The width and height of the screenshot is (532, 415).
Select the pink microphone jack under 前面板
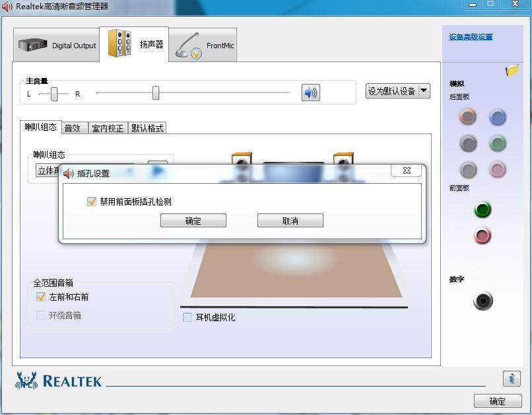[482, 236]
